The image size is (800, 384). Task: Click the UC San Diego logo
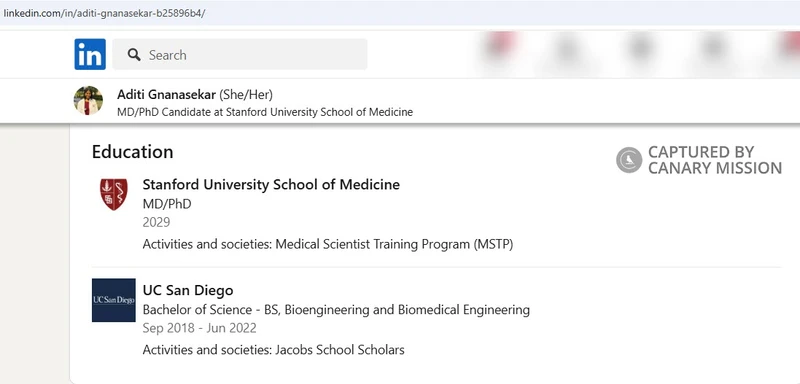tap(114, 300)
